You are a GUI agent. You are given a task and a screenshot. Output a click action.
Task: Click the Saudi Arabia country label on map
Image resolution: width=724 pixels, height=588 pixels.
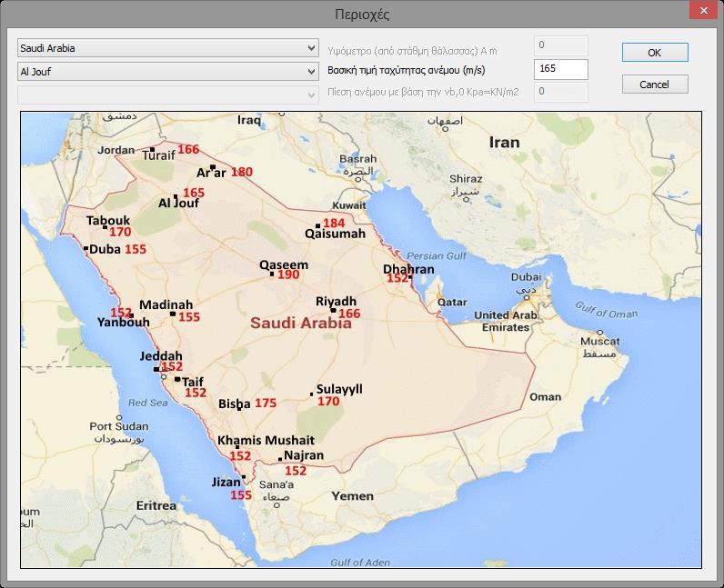pyautogui.click(x=301, y=323)
